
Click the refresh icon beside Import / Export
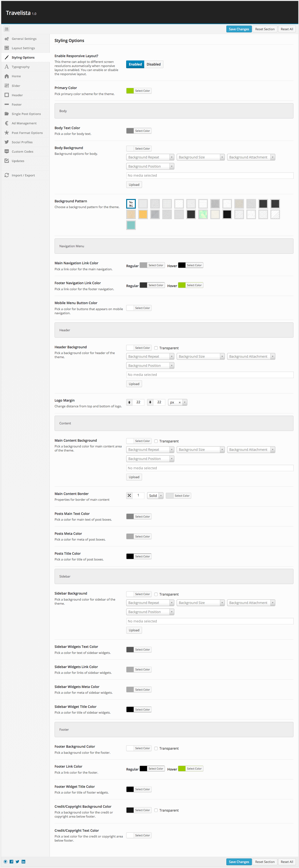coord(7,175)
